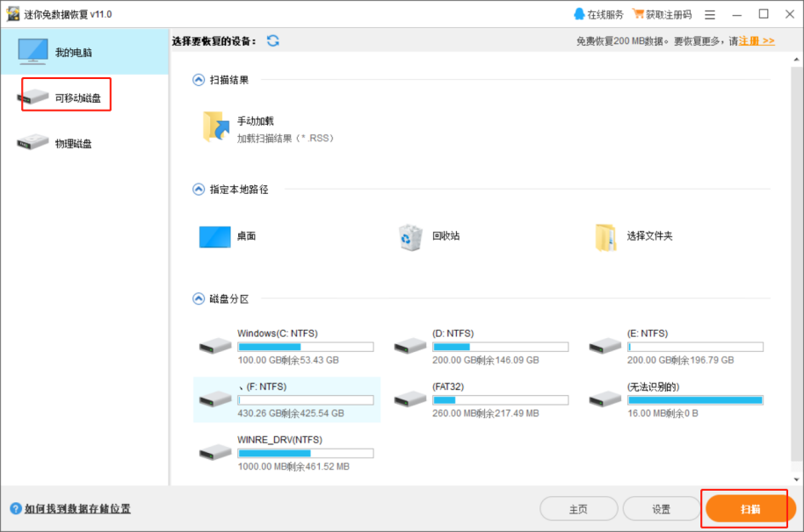Switch to the removable disk tab

coord(66,97)
